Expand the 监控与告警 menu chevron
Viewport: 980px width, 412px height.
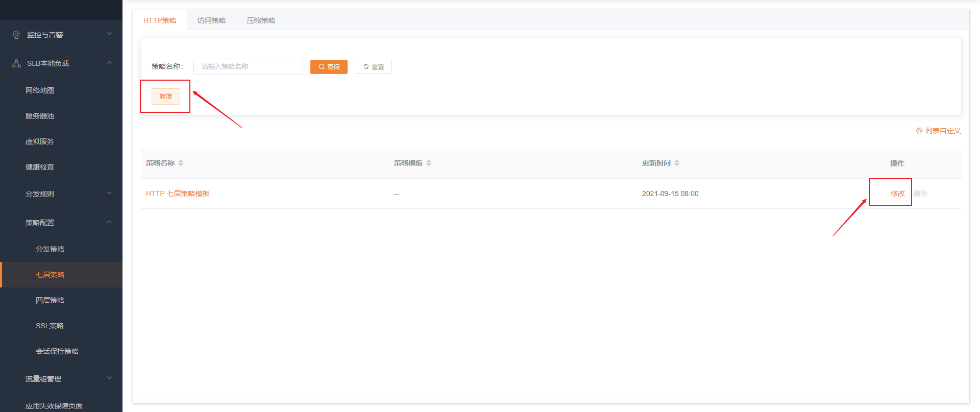click(109, 34)
